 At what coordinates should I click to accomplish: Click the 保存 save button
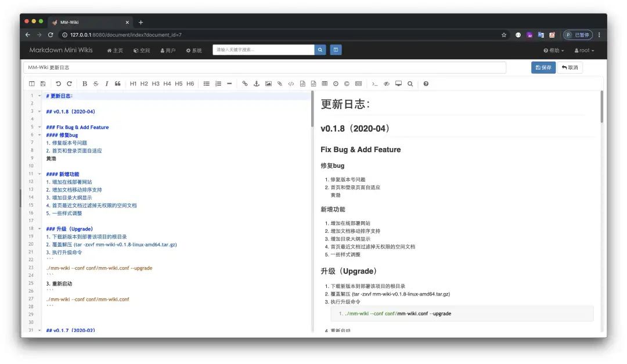tap(543, 67)
